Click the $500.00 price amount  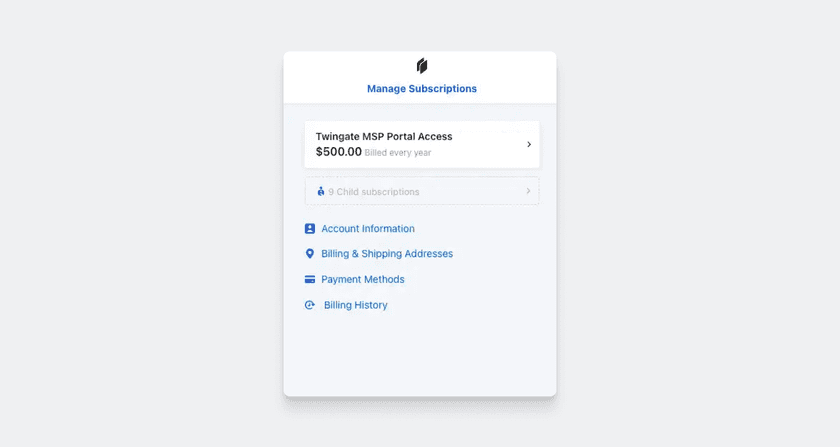pos(338,152)
